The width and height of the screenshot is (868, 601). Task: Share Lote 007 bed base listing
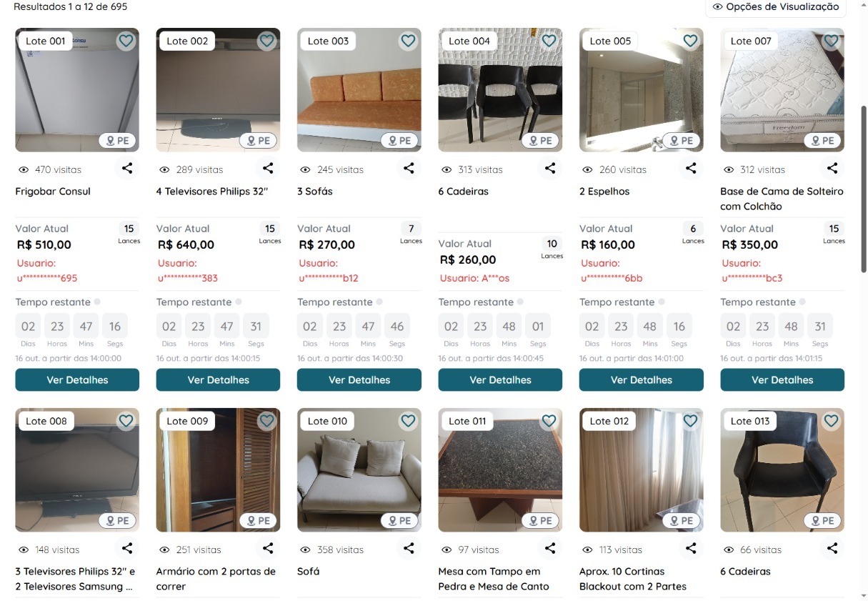pyautogui.click(x=832, y=169)
